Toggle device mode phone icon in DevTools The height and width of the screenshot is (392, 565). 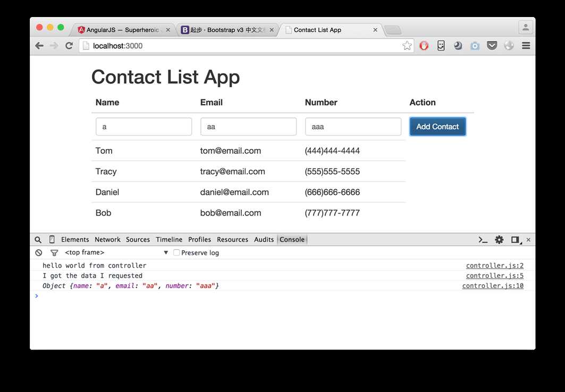(x=52, y=240)
